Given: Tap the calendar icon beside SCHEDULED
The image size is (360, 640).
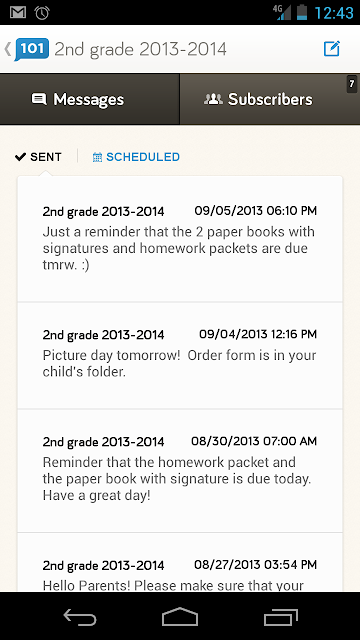Looking at the screenshot, I should 97,157.
